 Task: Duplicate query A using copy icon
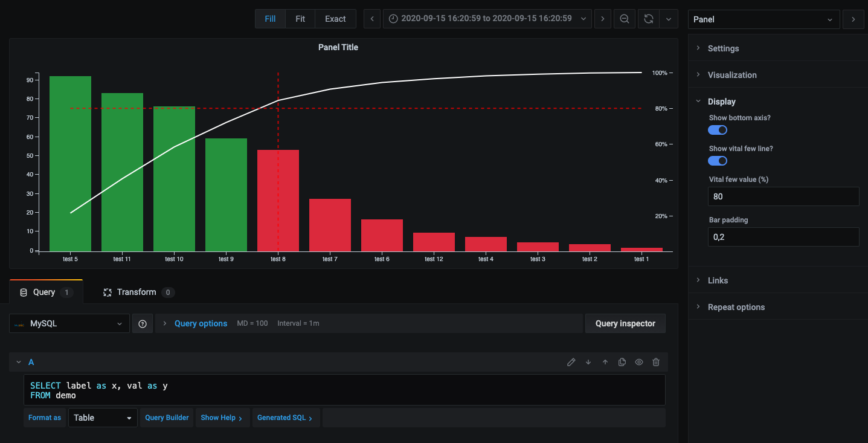622,362
